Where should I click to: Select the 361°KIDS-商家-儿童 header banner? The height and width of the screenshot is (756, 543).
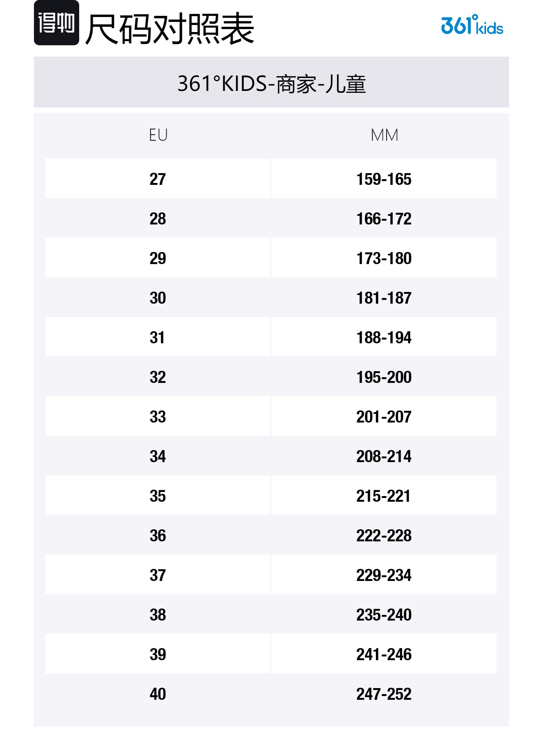pos(271,83)
